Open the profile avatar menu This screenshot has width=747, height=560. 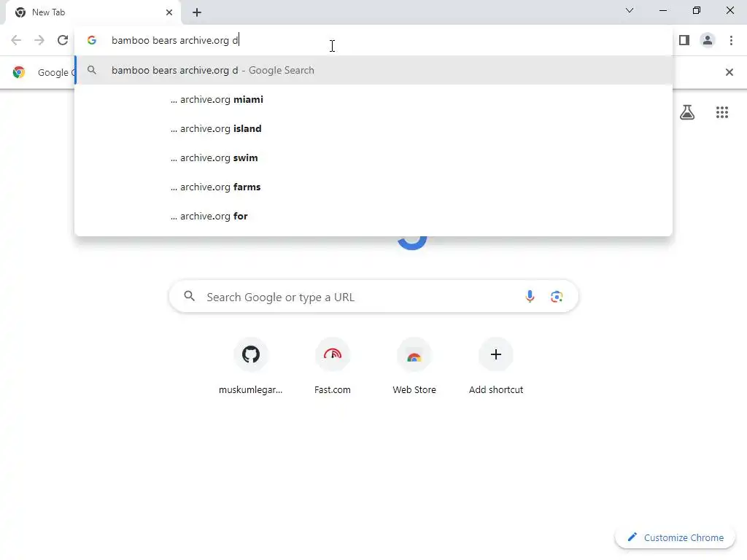point(708,40)
